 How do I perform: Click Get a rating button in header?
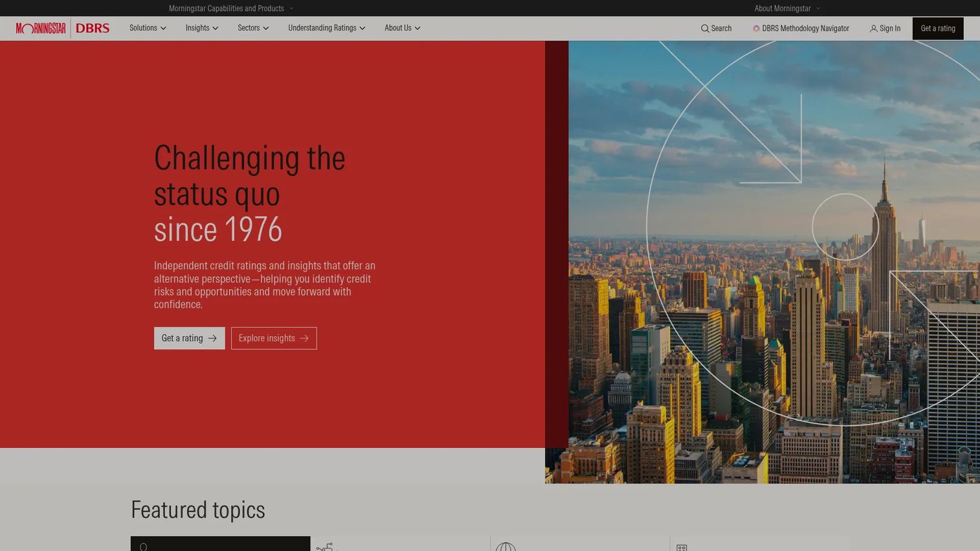click(x=938, y=28)
